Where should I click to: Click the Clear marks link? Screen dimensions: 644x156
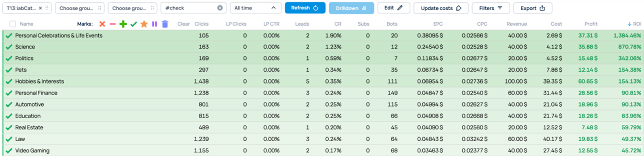click(x=183, y=24)
